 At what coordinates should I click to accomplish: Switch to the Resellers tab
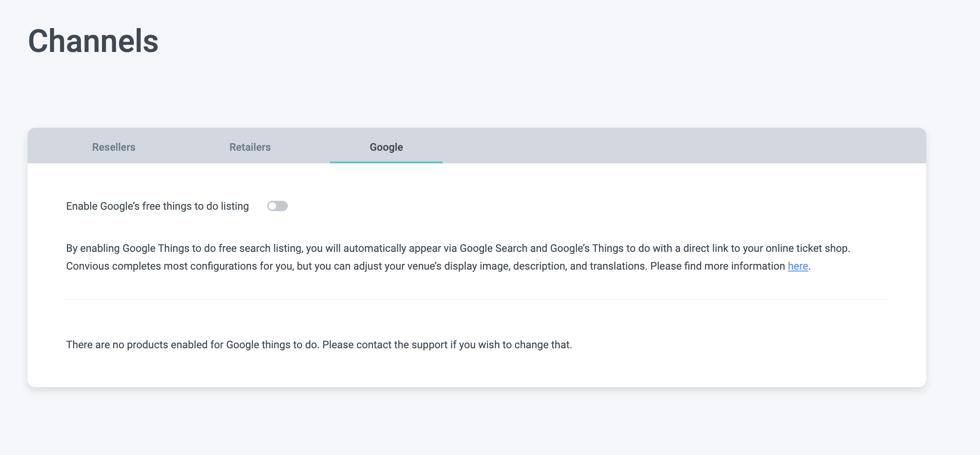click(x=114, y=147)
